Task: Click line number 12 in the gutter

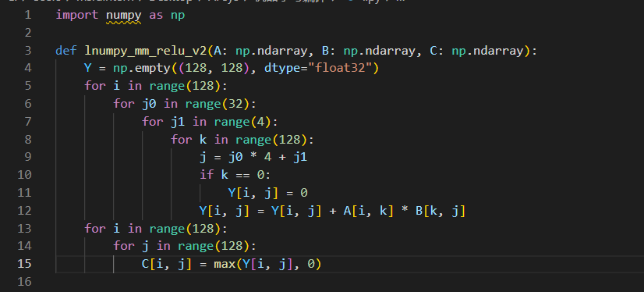Action: tap(24, 211)
